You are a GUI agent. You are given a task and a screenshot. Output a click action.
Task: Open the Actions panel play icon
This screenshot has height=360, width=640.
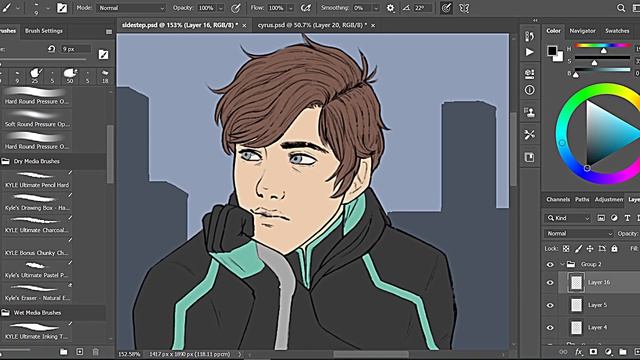tap(529, 52)
